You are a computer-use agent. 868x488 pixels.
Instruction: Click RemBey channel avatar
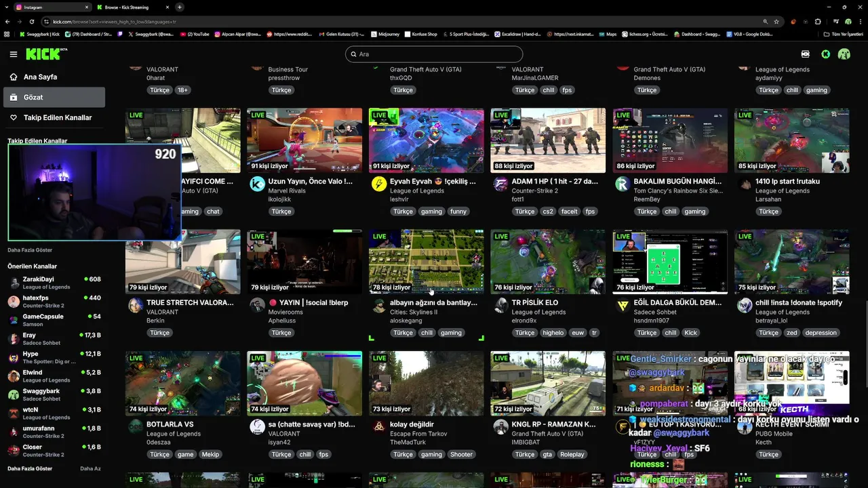[x=623, y=184]
